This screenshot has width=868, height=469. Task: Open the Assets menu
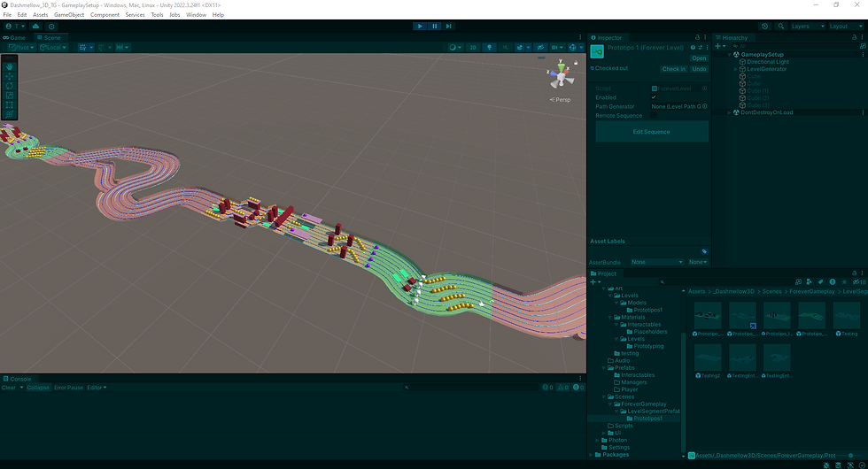tap(40, 15)
